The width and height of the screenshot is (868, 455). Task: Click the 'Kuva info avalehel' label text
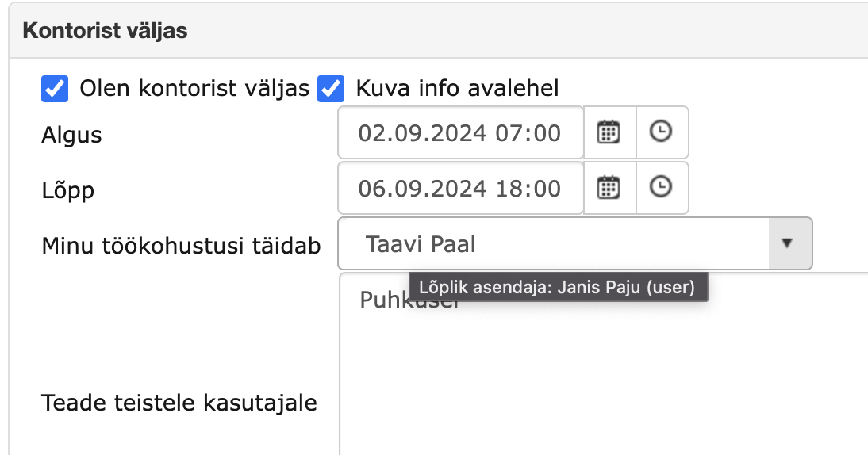click(x=457, y=89)
